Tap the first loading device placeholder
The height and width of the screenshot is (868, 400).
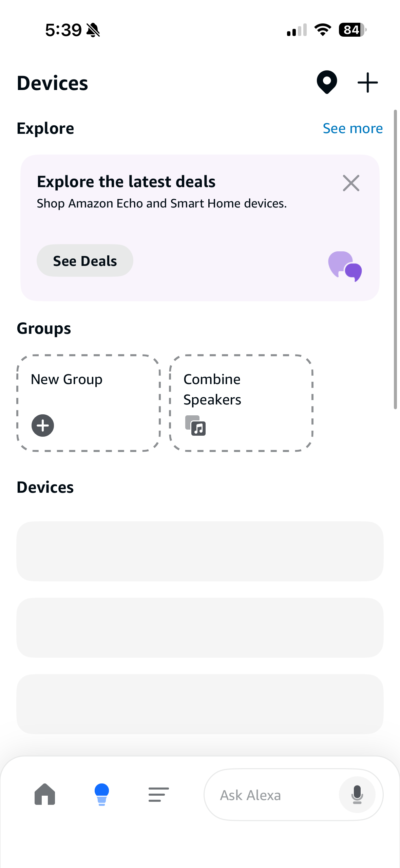(x=200, y=551)
